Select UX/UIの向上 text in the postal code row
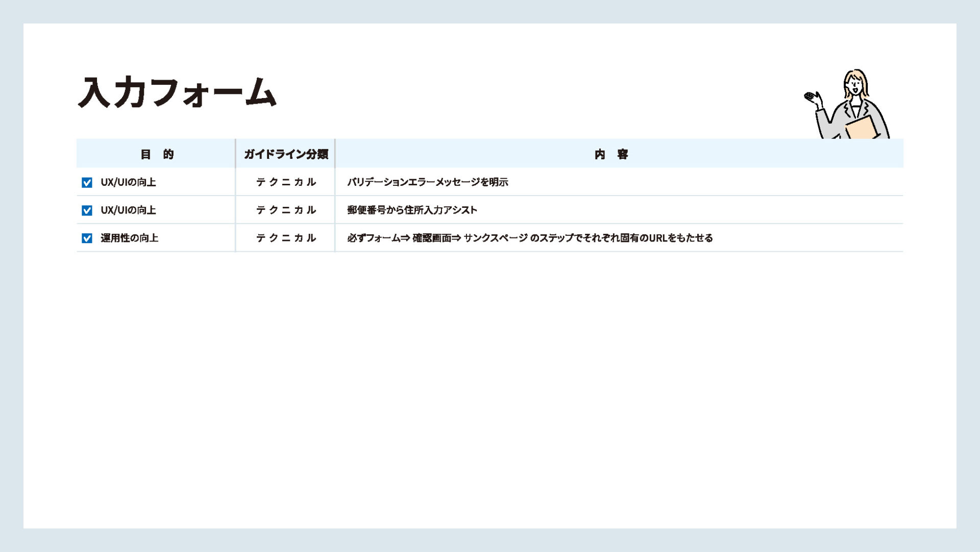 [128, 210]
